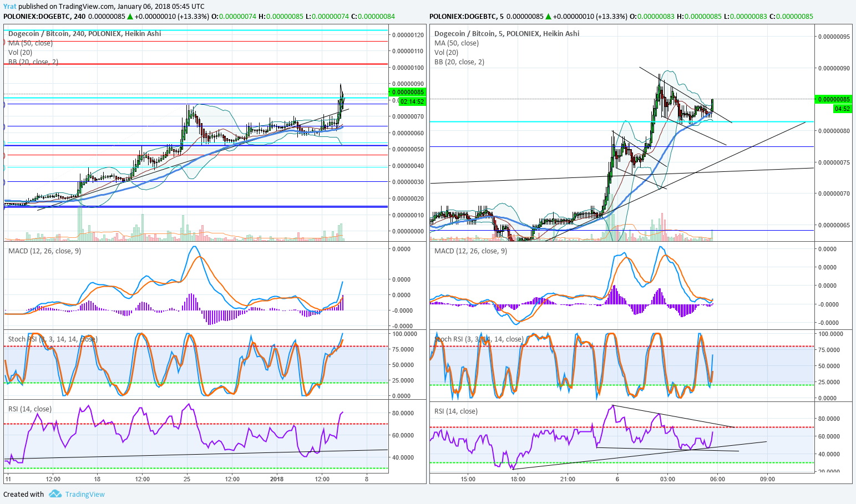Click MA (50, close) label on 5-minute chart
The height and width of the screenshot is (504, 856).
click(457, 43)
